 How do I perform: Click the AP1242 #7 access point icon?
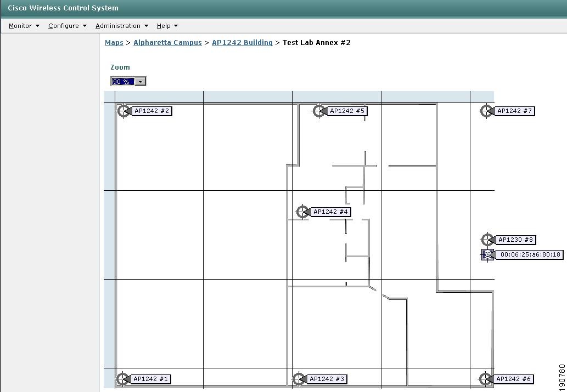pyautogui.click(x=486, y=111)
